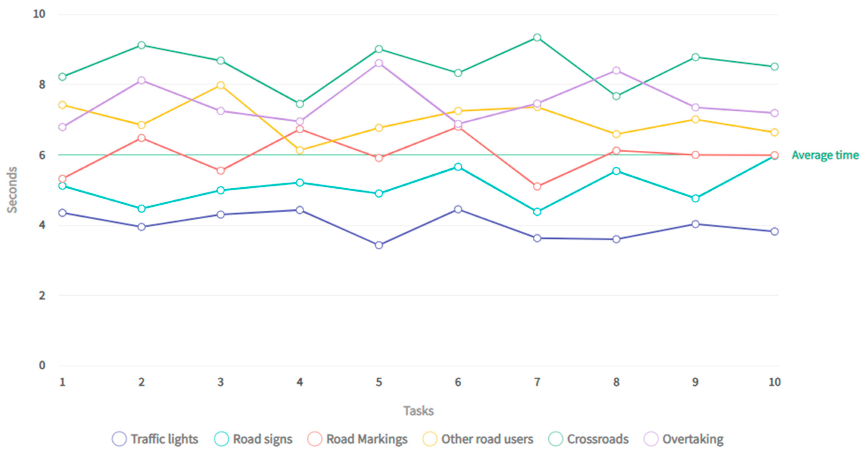Click the Traffic lights legend circle

coord(119,439)
